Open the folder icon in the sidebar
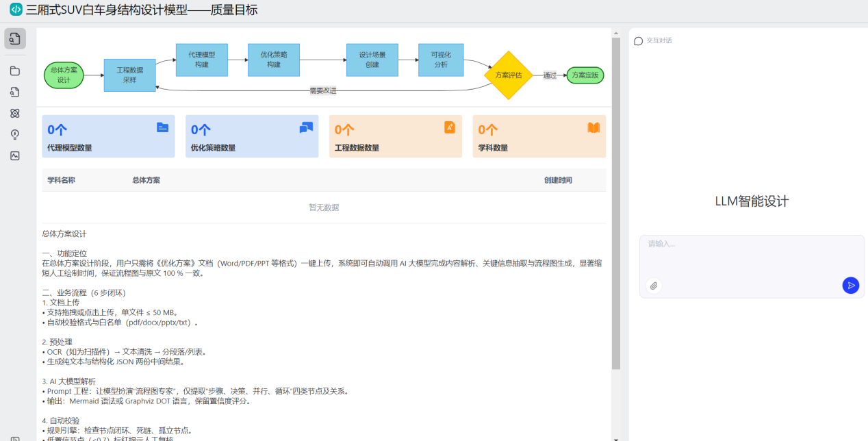868x441 pixels. pyautogui.click(x=15, y=71)
